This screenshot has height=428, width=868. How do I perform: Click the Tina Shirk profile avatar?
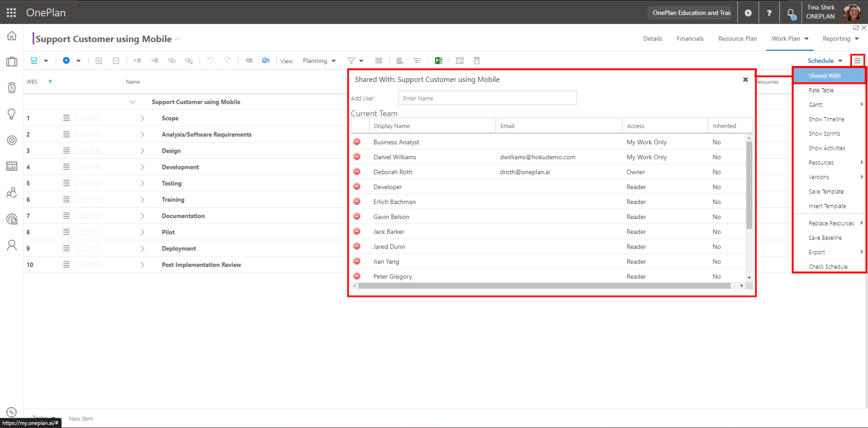coord(852,12)
